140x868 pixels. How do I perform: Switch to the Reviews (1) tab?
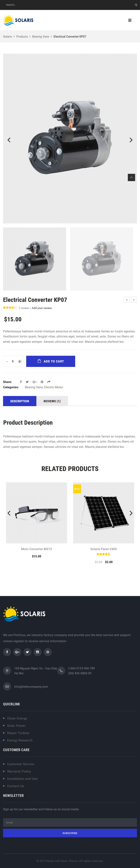(52, 401)
